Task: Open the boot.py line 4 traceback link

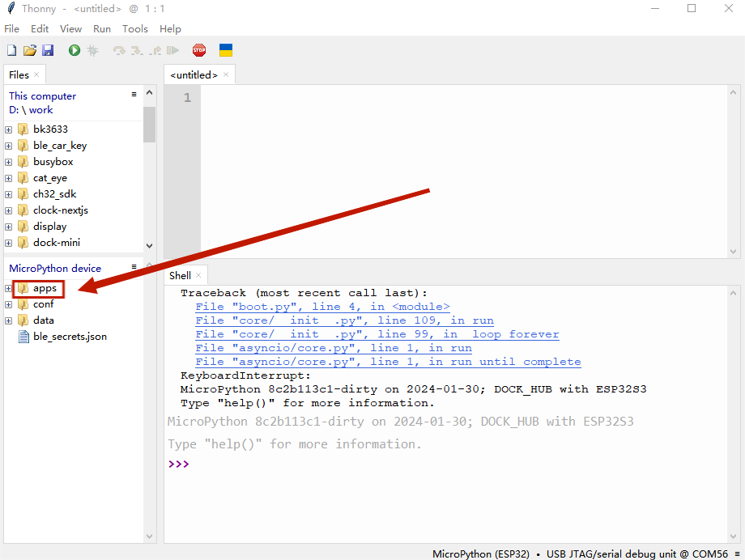Action: click(322, 307)
